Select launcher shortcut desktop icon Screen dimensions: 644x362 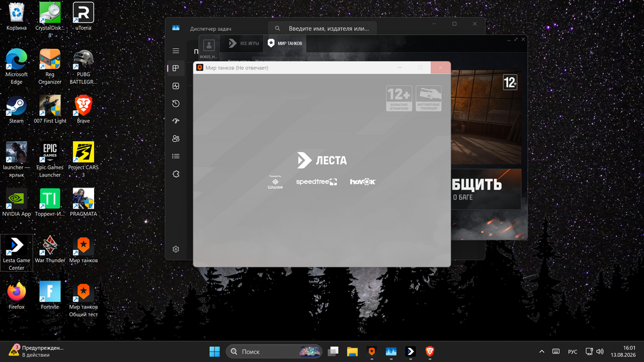coord(17,160)
